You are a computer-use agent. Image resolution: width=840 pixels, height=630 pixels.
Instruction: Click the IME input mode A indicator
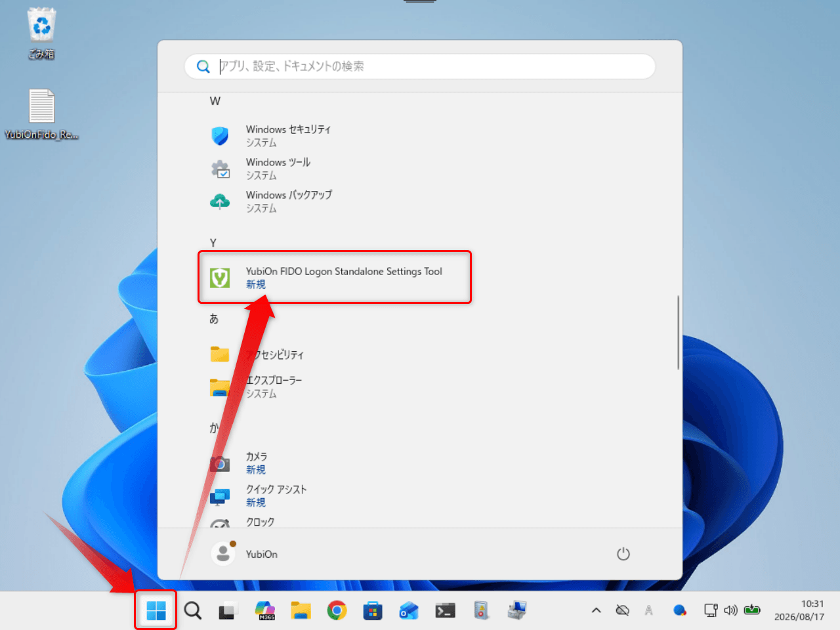point(648,610)
